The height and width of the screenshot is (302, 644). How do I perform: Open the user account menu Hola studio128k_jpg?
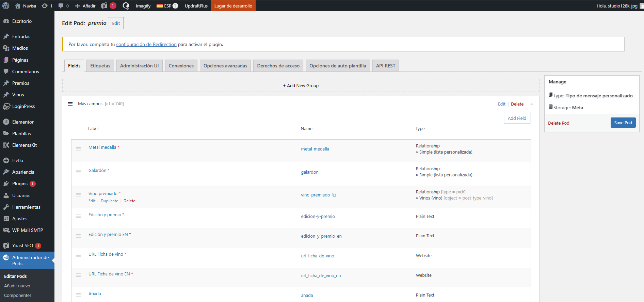(x=617, y=6)
